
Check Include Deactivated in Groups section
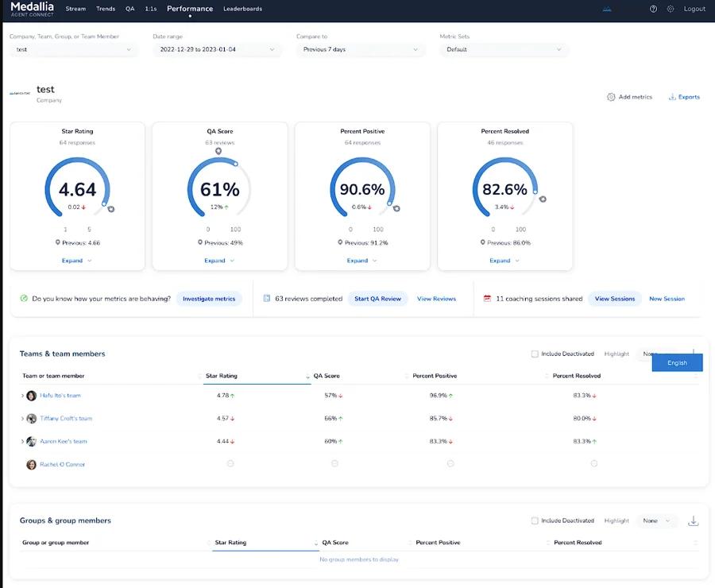point(535,520)
